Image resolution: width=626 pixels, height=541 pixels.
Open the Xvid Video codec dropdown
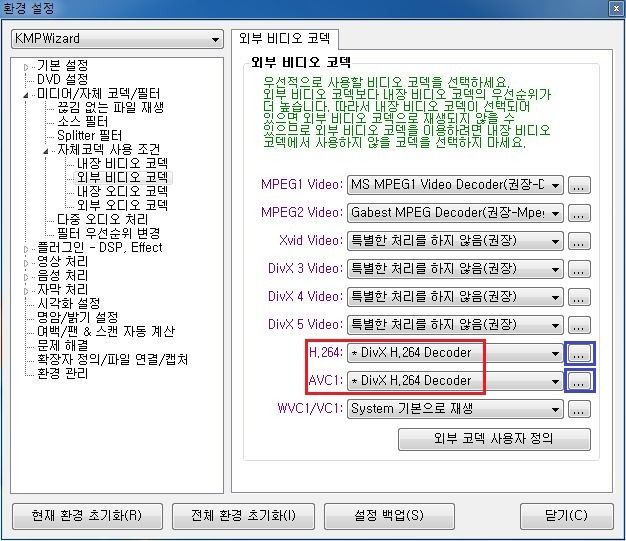455,241
